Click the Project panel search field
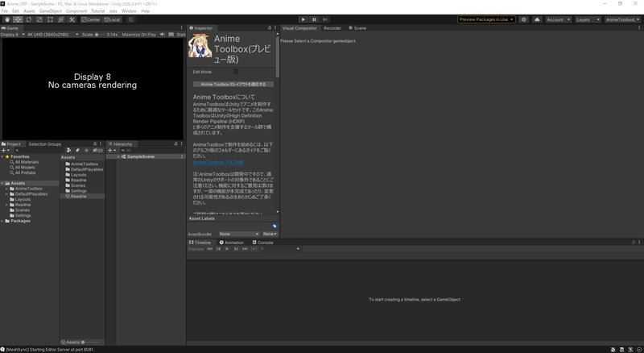The height and width of the screenshot is (353, 644). tap(39, 151)
